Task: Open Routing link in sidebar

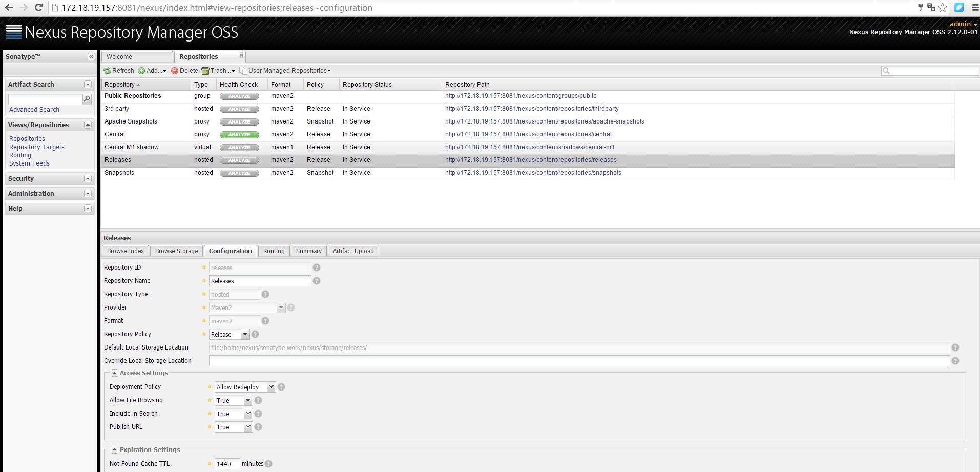Action: point(20,155)
